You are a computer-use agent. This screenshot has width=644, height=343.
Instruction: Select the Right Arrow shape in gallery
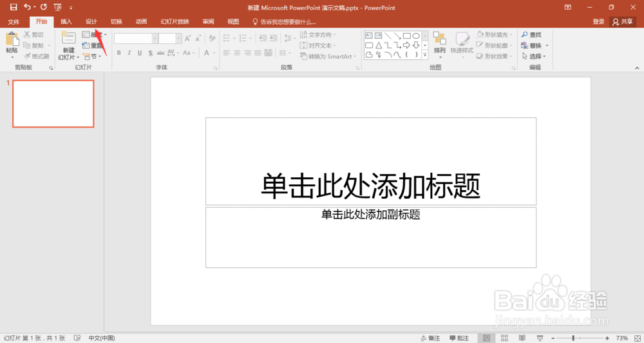coord(406,45)
